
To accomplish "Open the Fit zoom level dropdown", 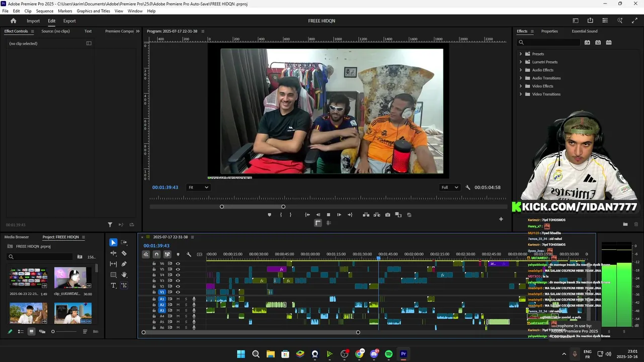I will (198, 188).
